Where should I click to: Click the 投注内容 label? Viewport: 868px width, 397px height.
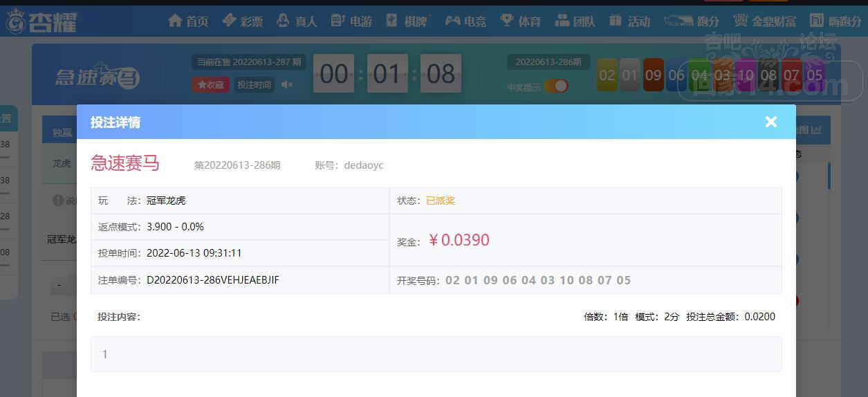coord(119,317)
